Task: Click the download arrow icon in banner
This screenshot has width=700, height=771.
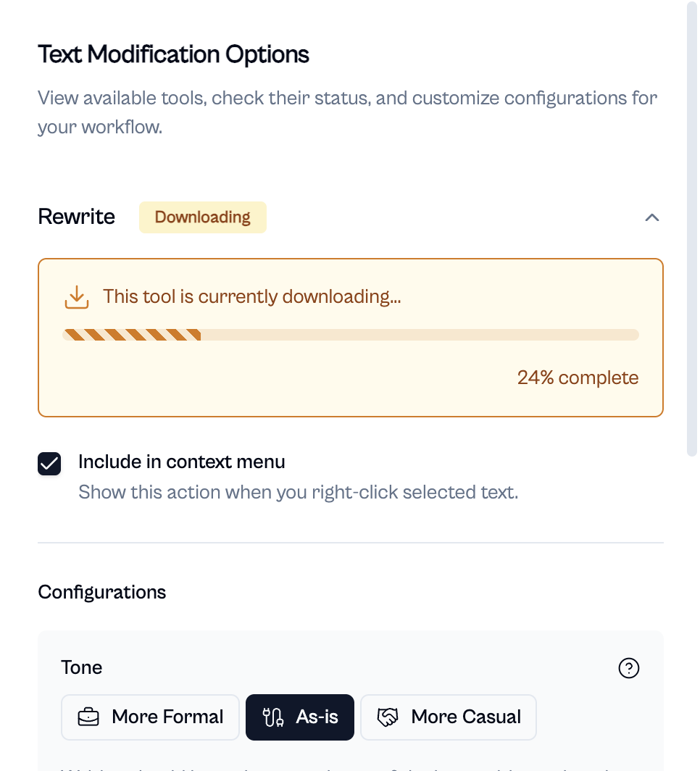Action: (x=77, y=297)
